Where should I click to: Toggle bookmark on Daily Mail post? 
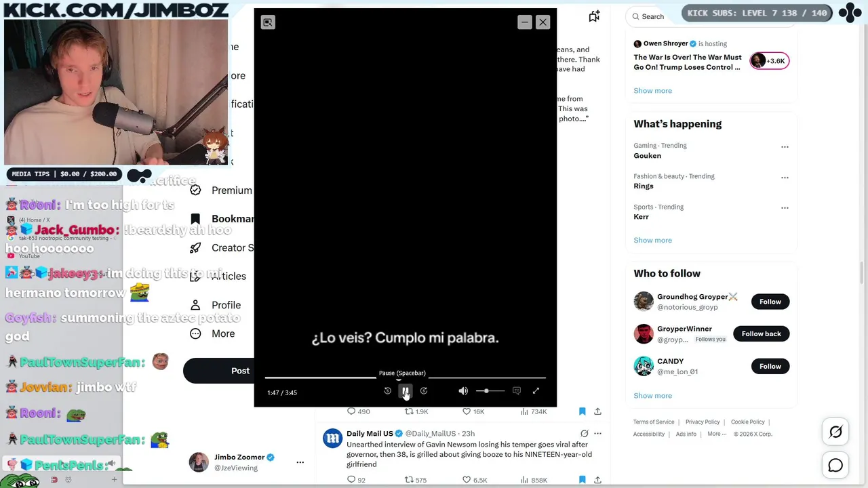pyautogui.click(x=582, y=480)
